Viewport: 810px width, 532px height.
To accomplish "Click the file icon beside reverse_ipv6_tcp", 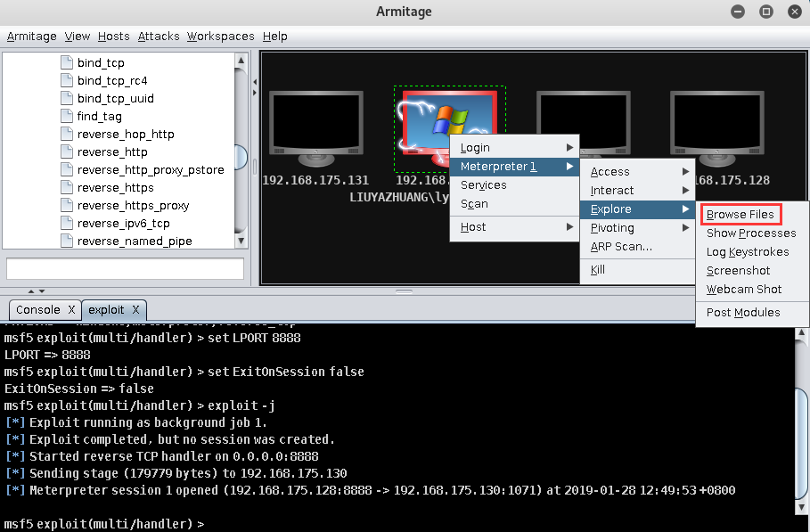I will [x=67, y=223].
